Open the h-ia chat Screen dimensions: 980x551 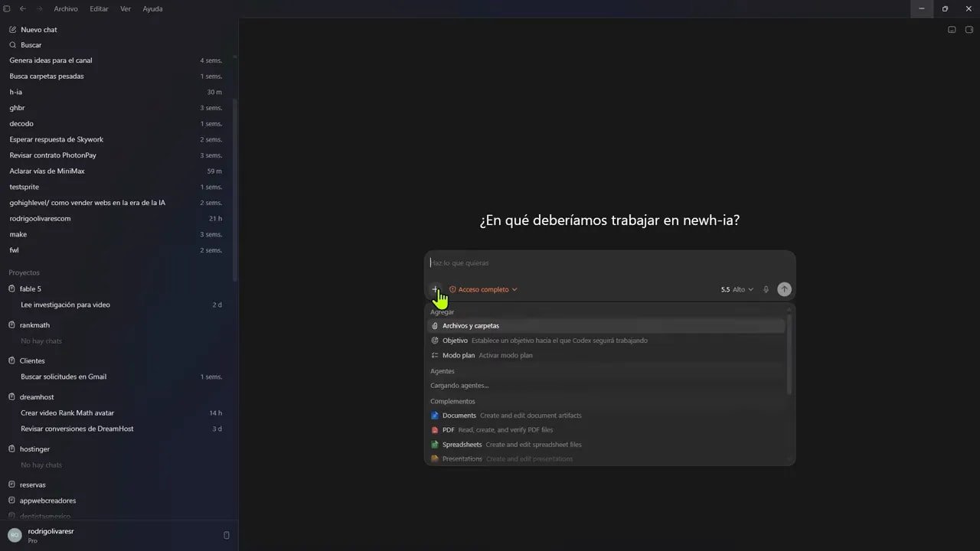(x=116, y=92)
